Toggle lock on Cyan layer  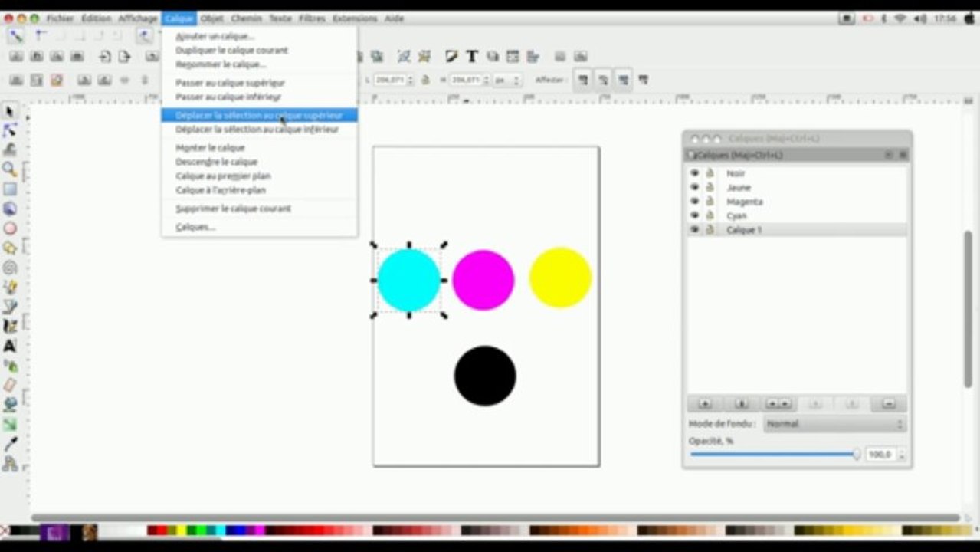click(x=710, y=215)
